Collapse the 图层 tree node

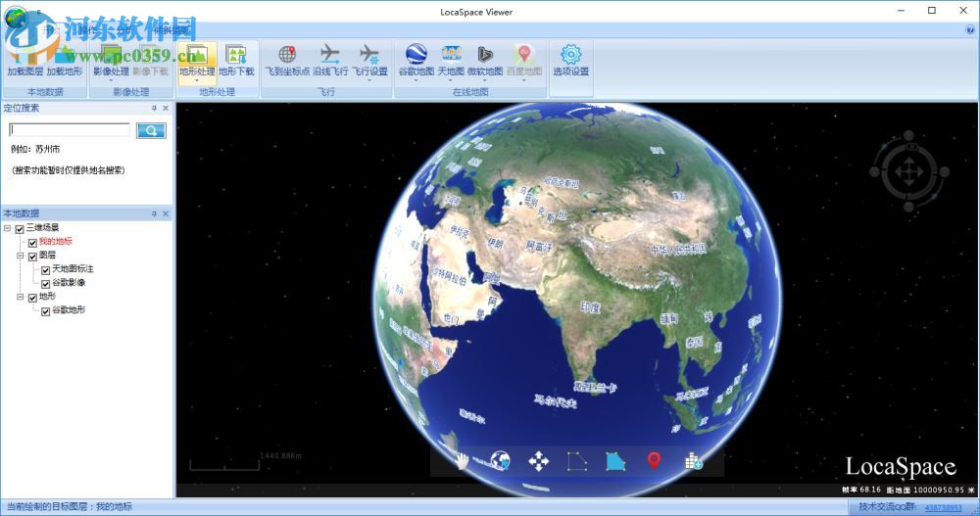[x=20, y=257]
